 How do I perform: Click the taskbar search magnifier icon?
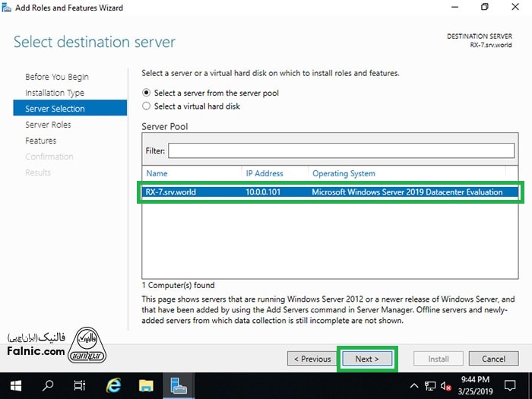pos(48,385)
